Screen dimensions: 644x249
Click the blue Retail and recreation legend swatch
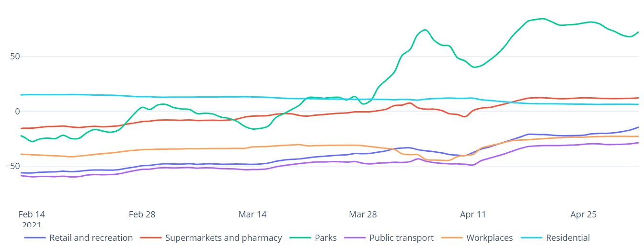(34, 238)
